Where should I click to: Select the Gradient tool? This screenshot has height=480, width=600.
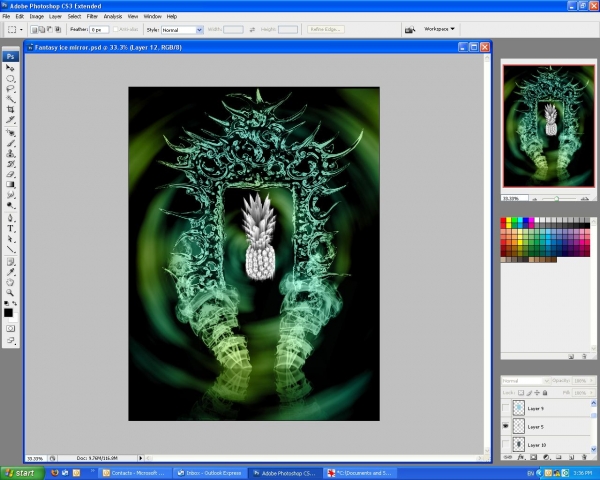tap(10, 184)
